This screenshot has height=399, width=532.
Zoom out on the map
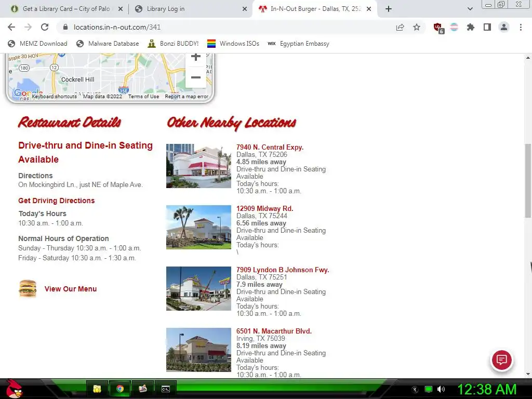coord(195,77)
